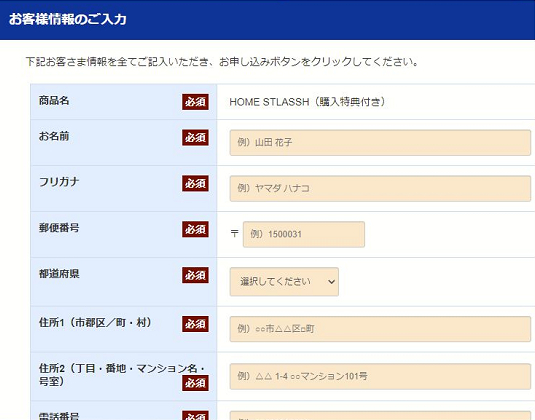
Task: Open the 都道府県 prefecture dropdown
Action: point(284,281)
